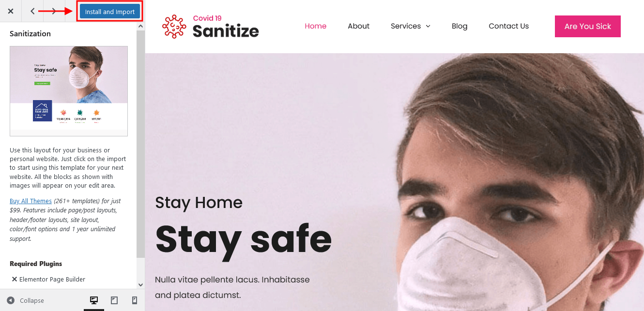Image resolution: width=644 pixels, height=311 pixels.
Task: Click the Install and Import button
Action: click(110, 12)
